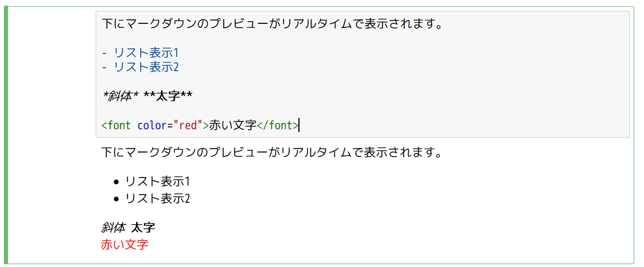Click the "red" attribute value in editor
This screenshot has width=644, height=267.
click(188, 125)
